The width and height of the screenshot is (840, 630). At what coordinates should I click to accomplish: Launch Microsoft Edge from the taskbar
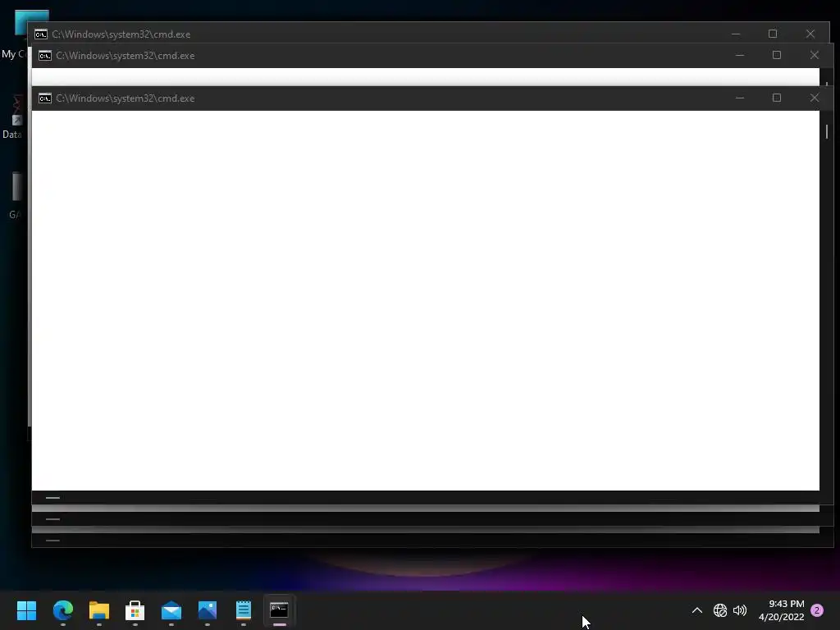point(62,610)
